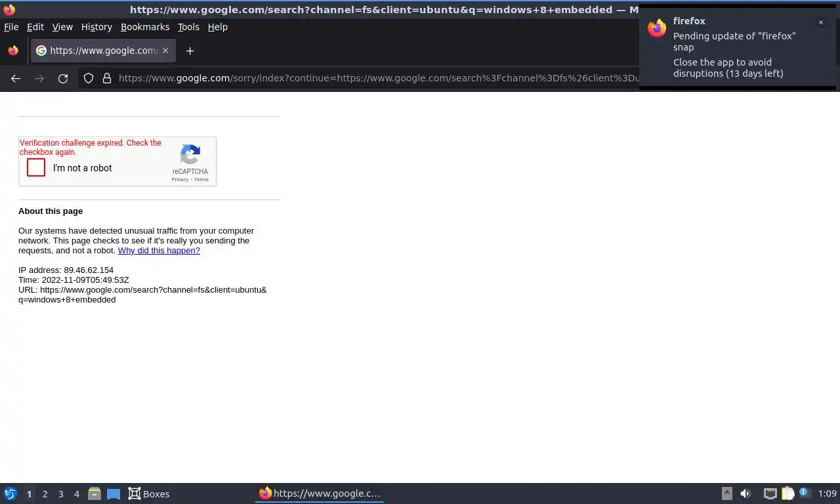The image size is (840, 504).
Task: Switch to the Firefox taskbar window
Action: 320,493
